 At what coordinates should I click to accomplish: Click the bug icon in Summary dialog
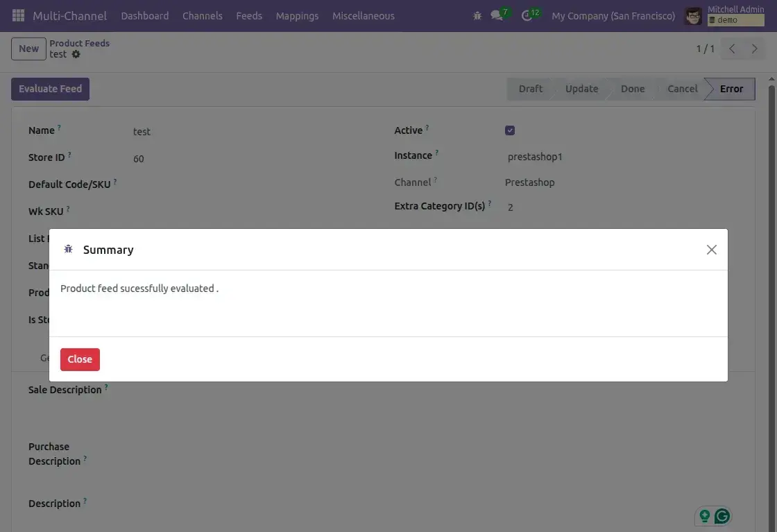pyautogui.click(x=69, y=249)
